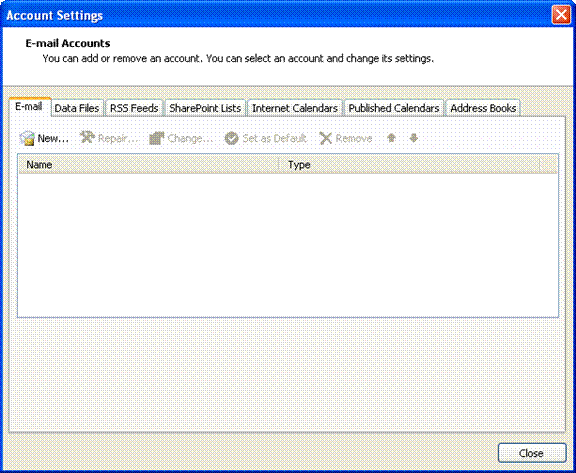Click the Change account icon

click(x=156, y=138)
